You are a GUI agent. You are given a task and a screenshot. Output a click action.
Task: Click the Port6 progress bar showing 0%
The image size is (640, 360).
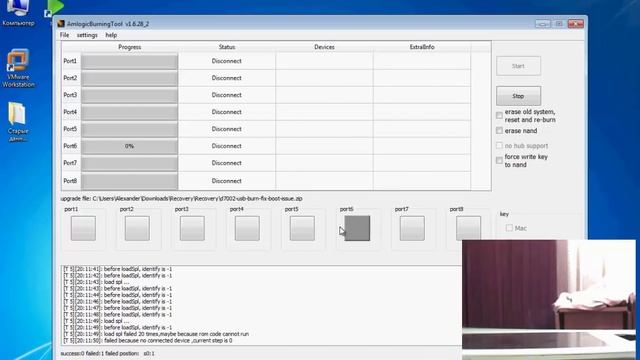[x=129, y=146]
